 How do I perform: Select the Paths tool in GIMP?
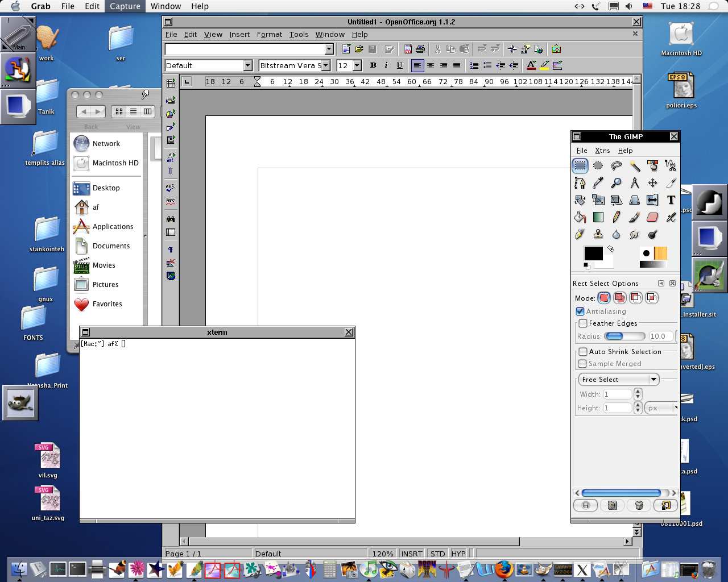pos(580,183)
